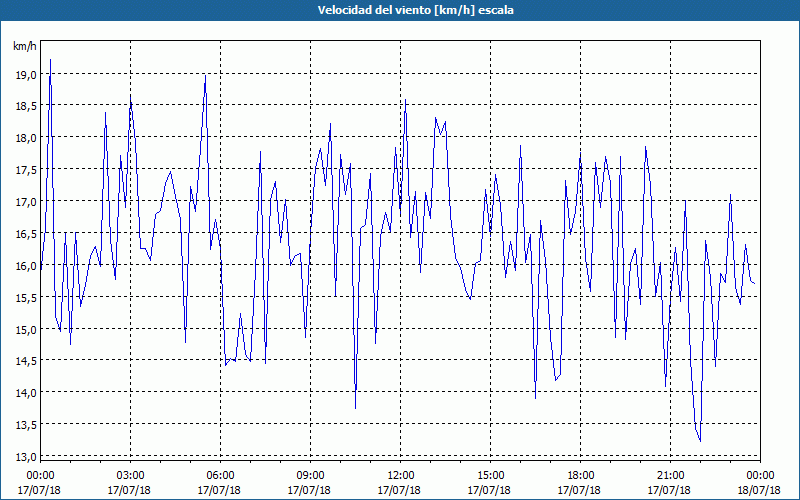Click the "16,5" y-axis value
800x500 pixels.
(x=27, y=234)
